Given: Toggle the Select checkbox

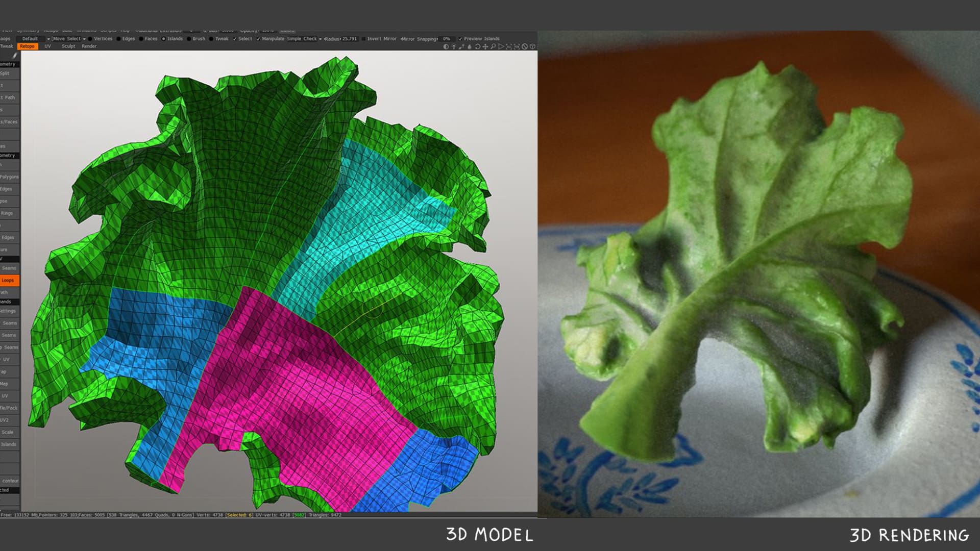Looking at the screenshot, I should tap(242, 39).
